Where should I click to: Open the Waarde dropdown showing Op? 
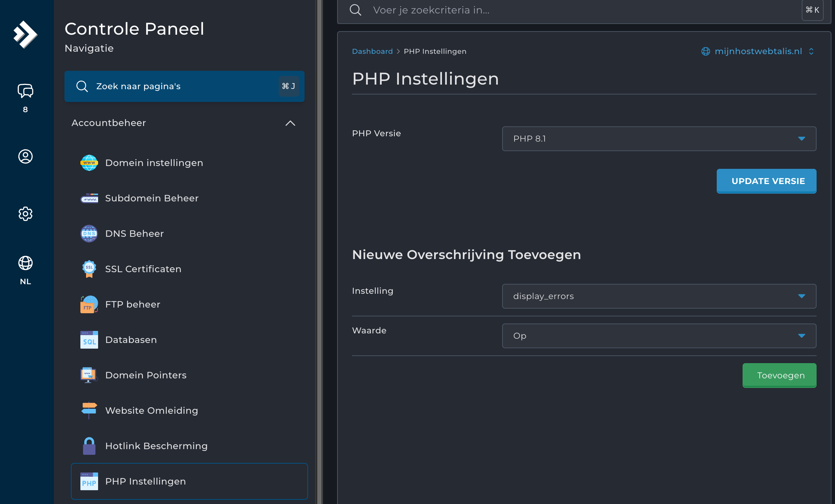(x=659, y=336)
